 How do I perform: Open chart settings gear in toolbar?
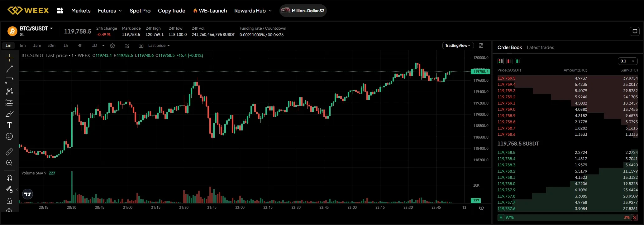[x=112, y=46]
